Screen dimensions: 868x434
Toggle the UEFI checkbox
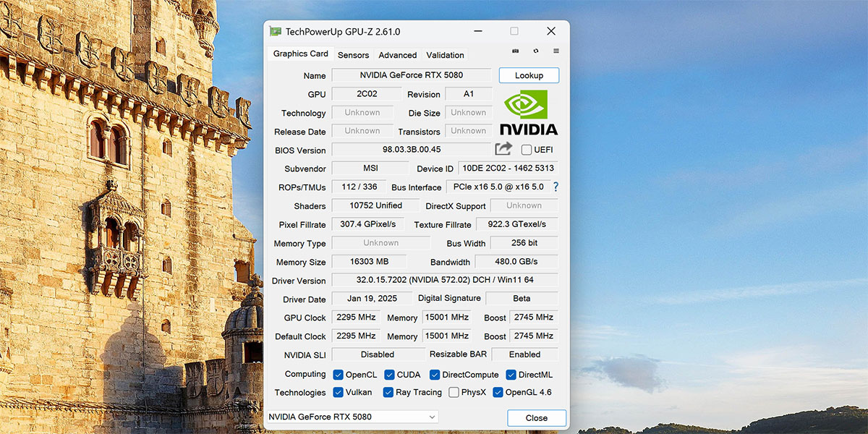coord(527,150)
